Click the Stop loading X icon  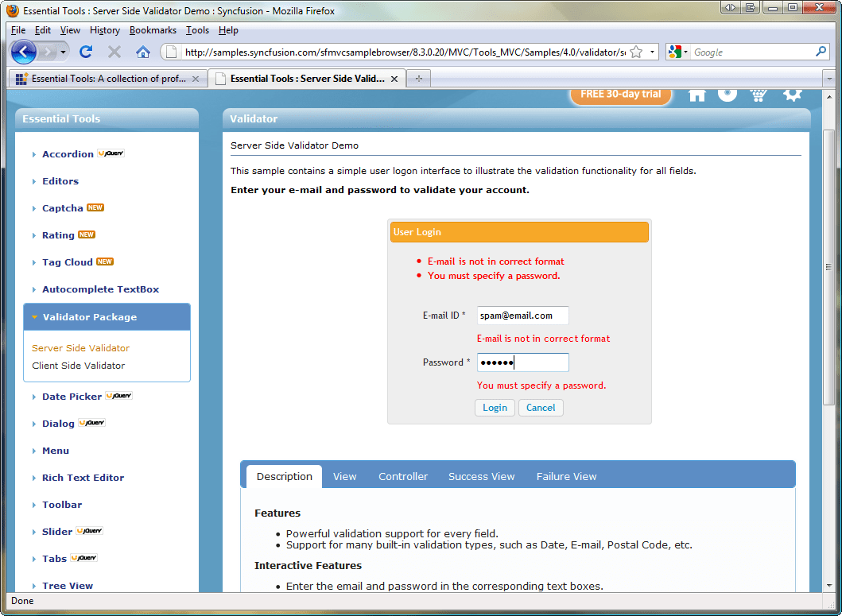pos(114,52)
